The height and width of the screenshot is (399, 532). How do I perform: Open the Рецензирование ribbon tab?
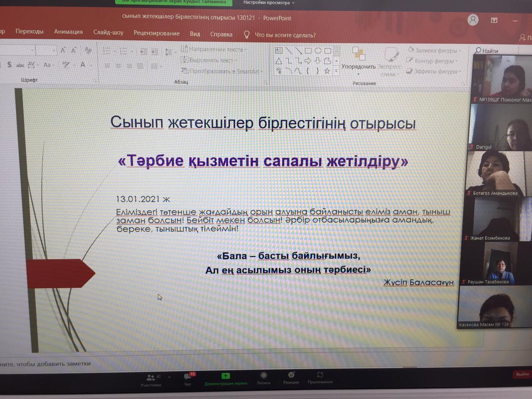pyautogui.click(x=156, y=33)
